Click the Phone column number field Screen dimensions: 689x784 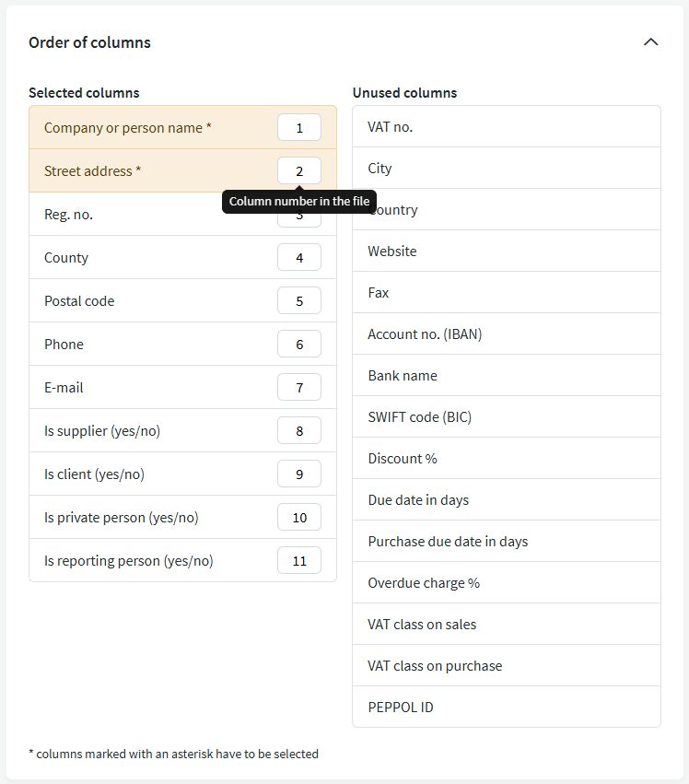click(x=299, y=345)
